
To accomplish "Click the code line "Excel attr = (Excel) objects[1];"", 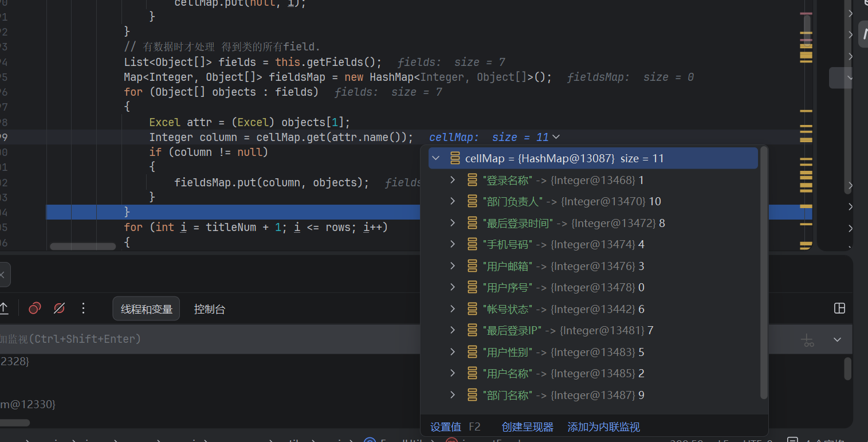I will (x=249, y=122).
